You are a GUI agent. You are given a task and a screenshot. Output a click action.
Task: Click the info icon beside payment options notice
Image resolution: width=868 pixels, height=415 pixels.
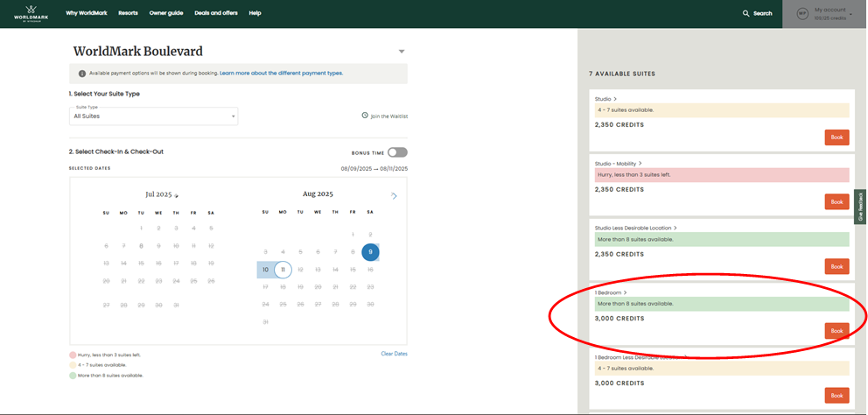(82, 74)
